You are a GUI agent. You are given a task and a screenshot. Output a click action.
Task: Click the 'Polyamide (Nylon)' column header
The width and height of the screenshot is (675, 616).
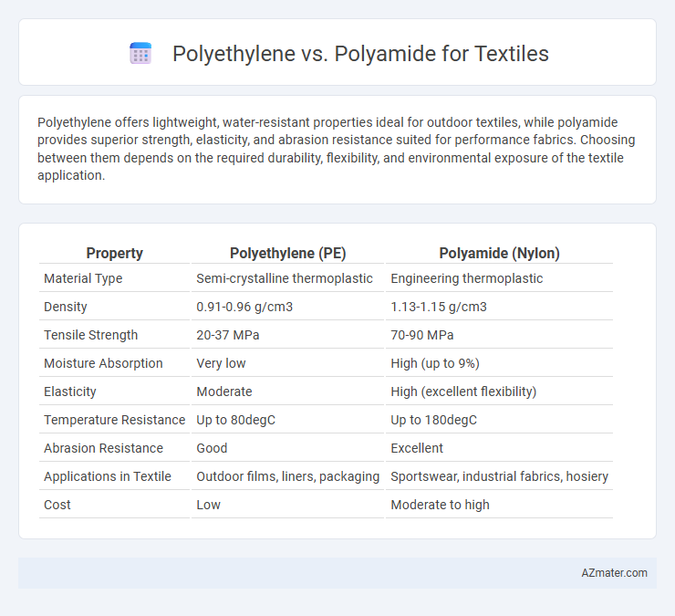(x=499, y=253)
